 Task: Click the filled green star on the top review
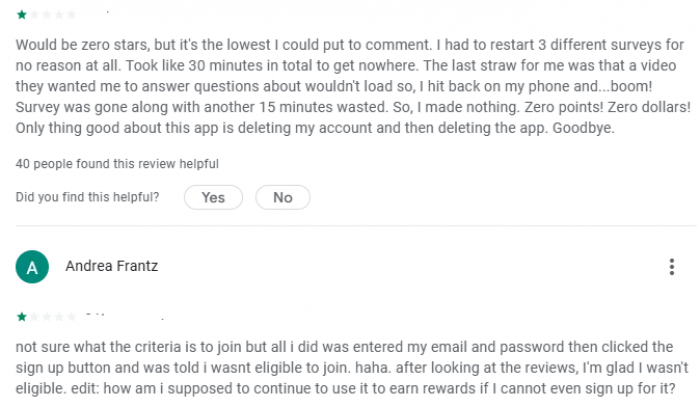[x=21, y=15]
